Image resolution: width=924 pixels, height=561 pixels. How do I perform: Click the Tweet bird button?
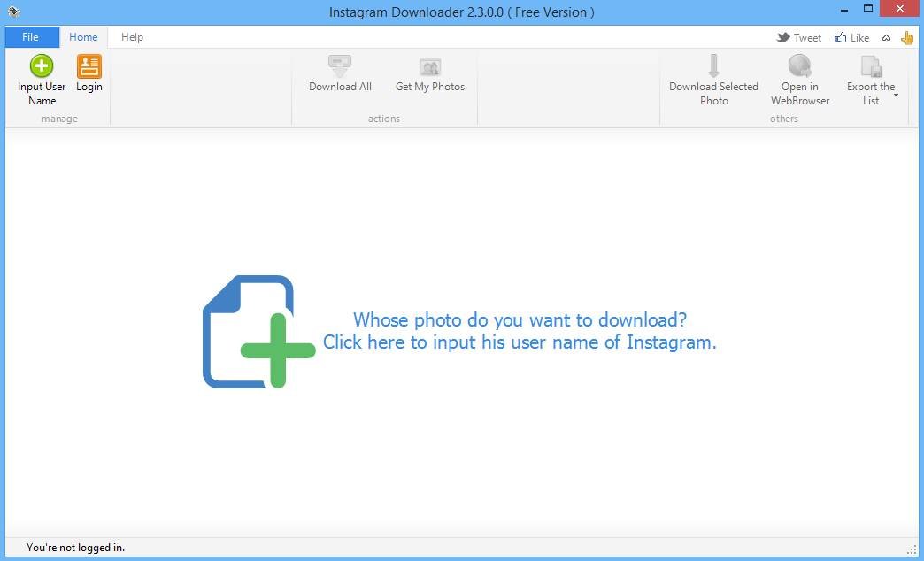tap(799, 38)
